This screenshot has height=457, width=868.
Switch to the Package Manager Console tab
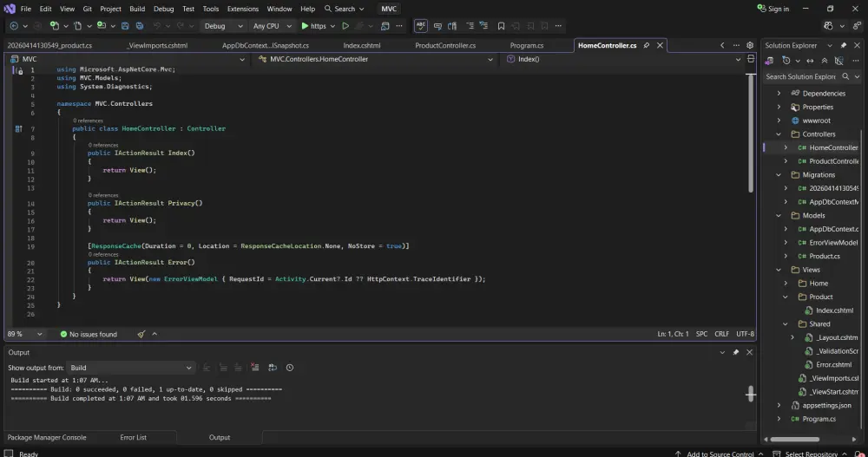coord(47,438)
